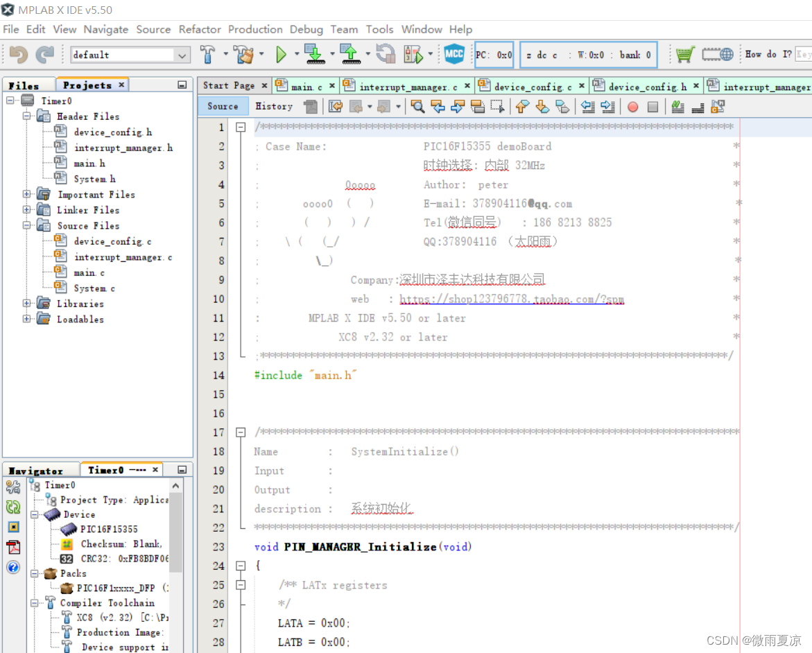
Task: Collapse the Header Files folder
Action: (x=26, y=116)
